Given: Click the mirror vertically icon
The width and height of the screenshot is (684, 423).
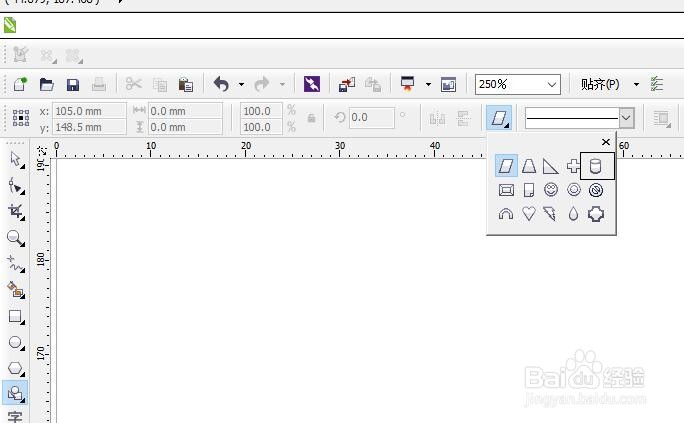Looking at the screenshot, I should [463, 118].
